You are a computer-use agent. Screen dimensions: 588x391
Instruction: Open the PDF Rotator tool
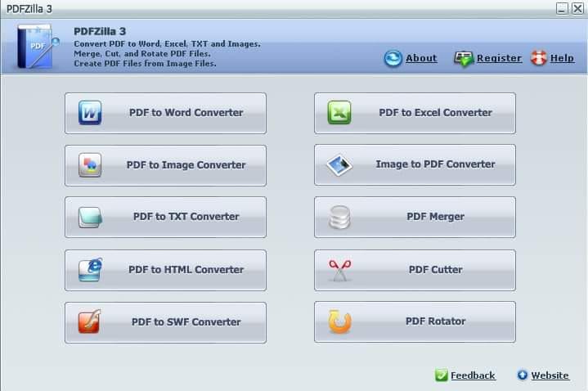(415, 321)
